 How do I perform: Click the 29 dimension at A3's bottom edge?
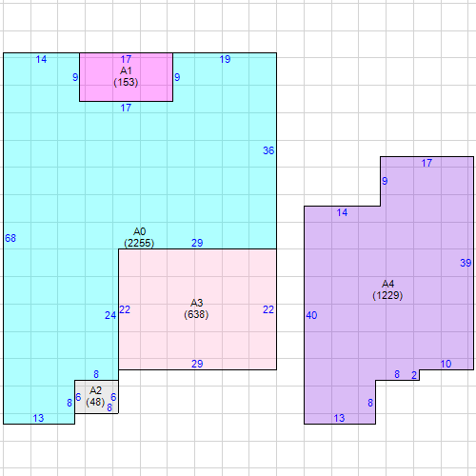pyautogui.click(x=197, y=364)
